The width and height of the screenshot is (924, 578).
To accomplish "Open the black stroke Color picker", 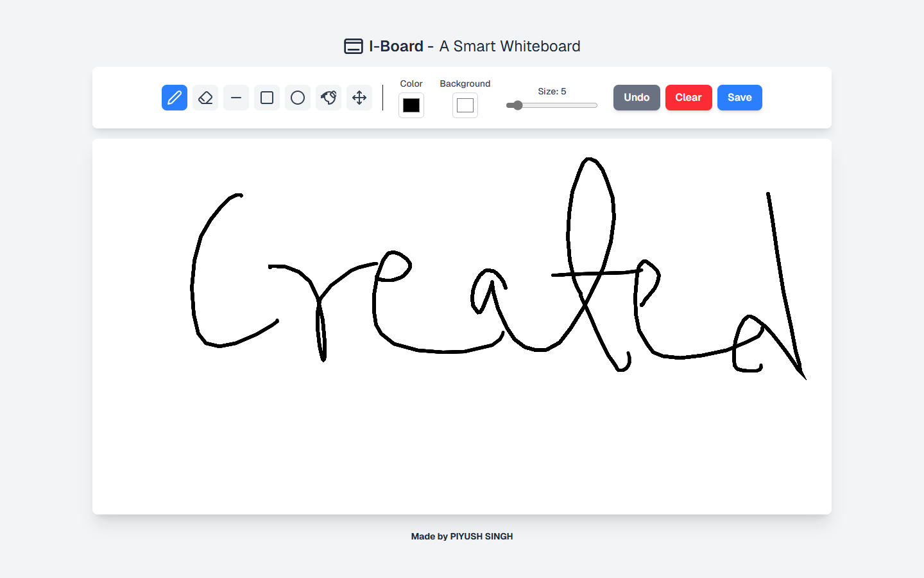I will [x=411, y=105].
